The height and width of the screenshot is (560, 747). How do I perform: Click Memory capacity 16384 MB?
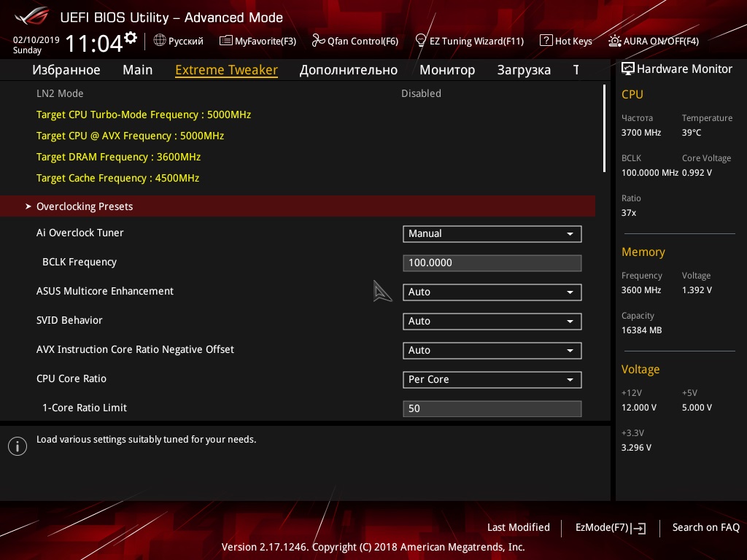click(x=642, y=330)
